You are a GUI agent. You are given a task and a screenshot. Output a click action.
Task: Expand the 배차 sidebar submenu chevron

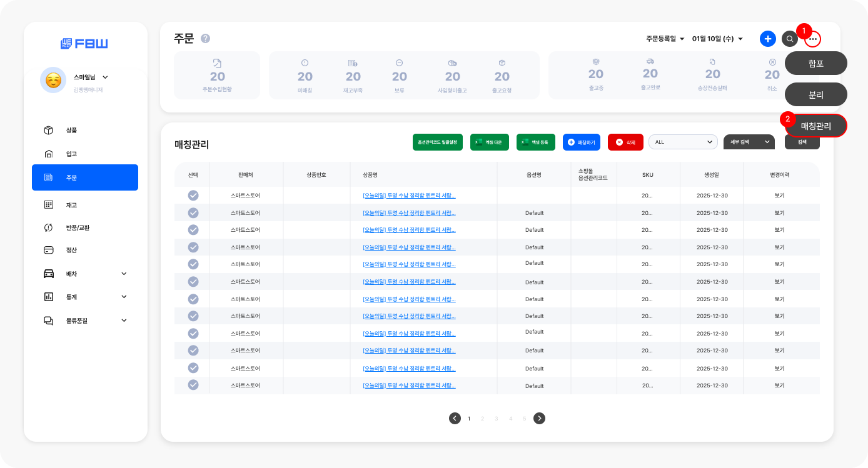124,274
